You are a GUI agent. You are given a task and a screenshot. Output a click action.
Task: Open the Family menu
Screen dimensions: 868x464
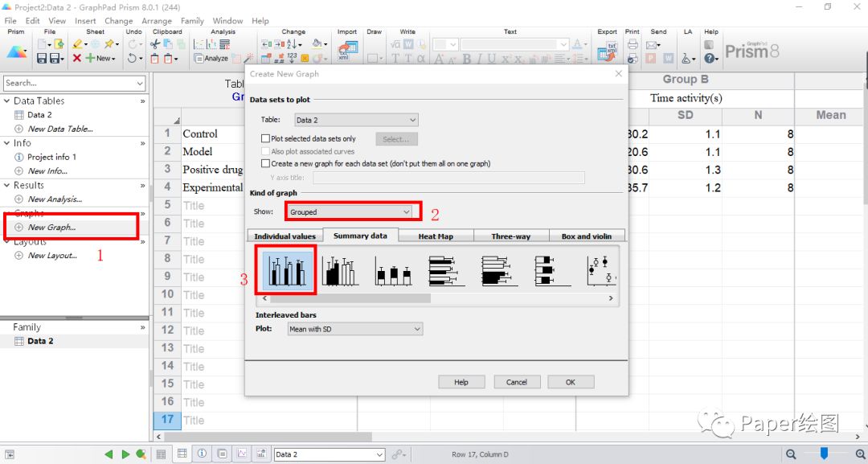(192, 20)
